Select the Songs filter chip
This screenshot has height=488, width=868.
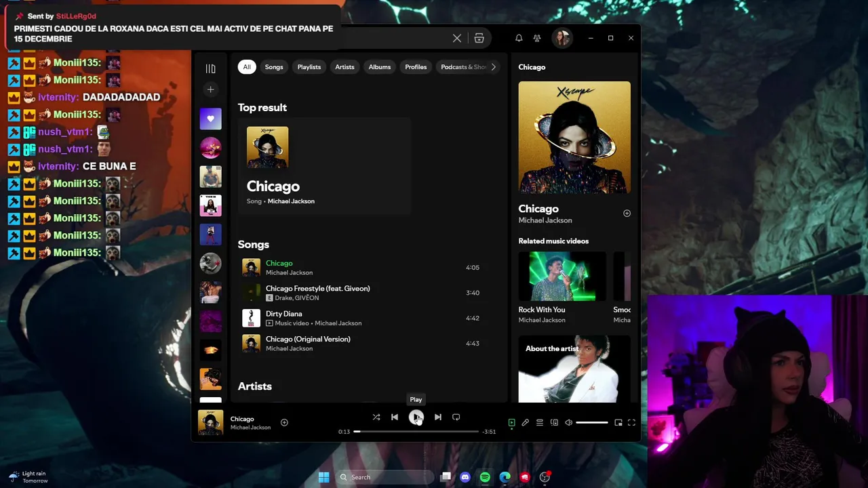pos(274,66)
